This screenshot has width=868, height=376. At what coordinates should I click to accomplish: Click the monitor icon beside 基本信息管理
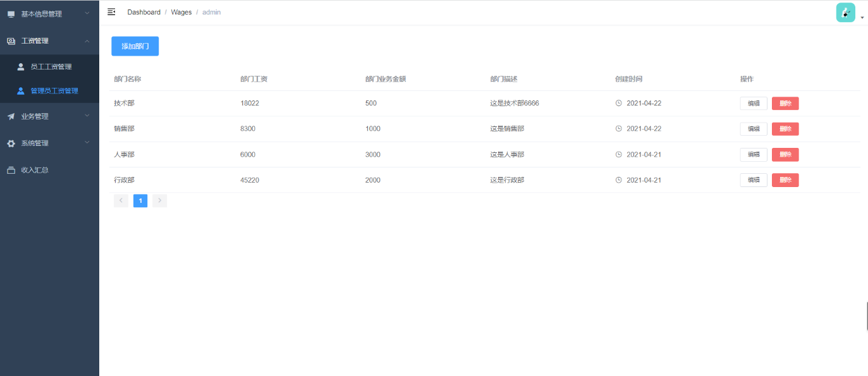click(11, 14)
